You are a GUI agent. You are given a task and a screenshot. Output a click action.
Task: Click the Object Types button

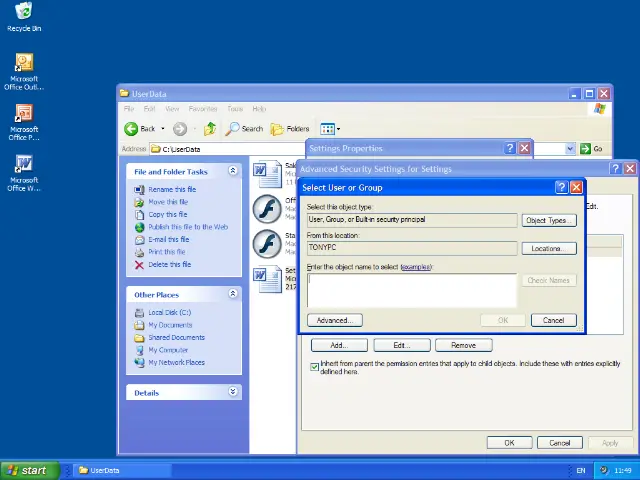(x=548, y=220)
